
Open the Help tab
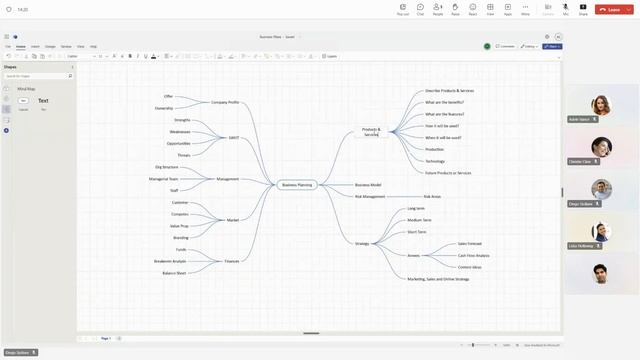93,47
